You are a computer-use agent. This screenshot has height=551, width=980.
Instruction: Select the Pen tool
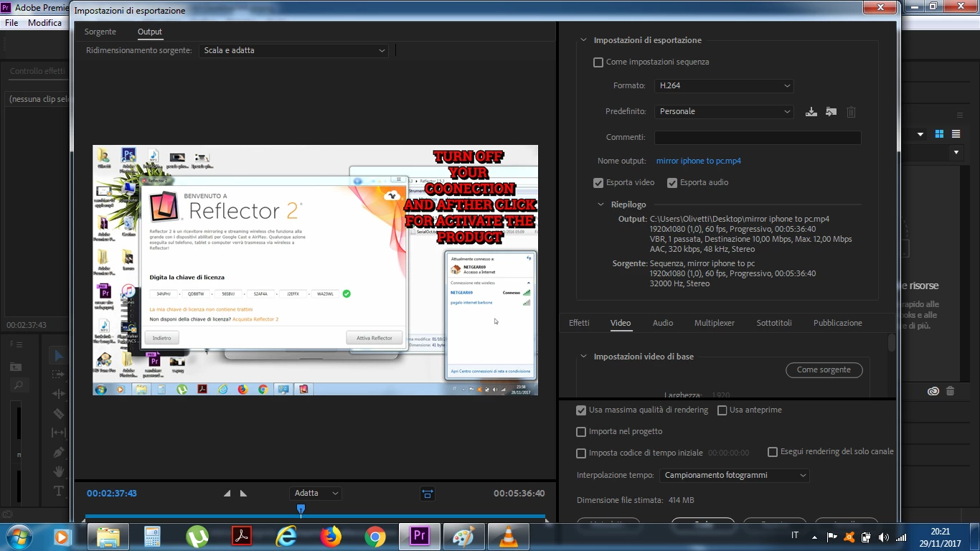(59, 452)
